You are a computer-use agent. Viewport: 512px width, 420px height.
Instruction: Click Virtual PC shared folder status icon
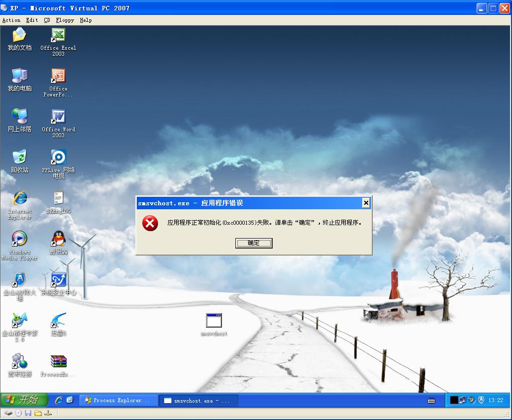tap(38, 413)
